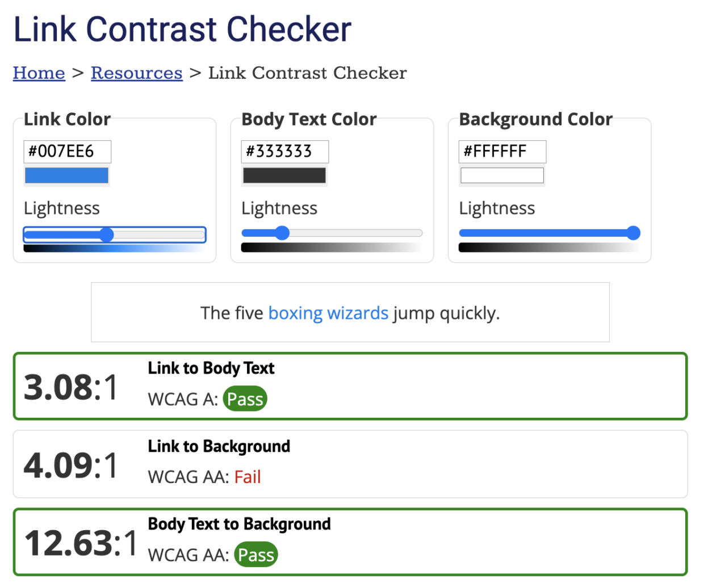
Task: Select the blue Link Color swatch
Action: tap(66, 175)
